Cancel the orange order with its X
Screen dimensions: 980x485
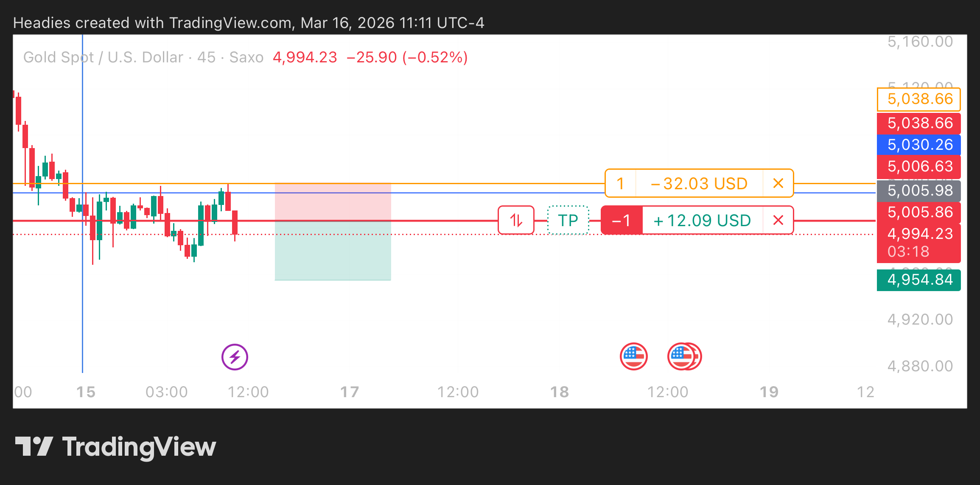778,183
